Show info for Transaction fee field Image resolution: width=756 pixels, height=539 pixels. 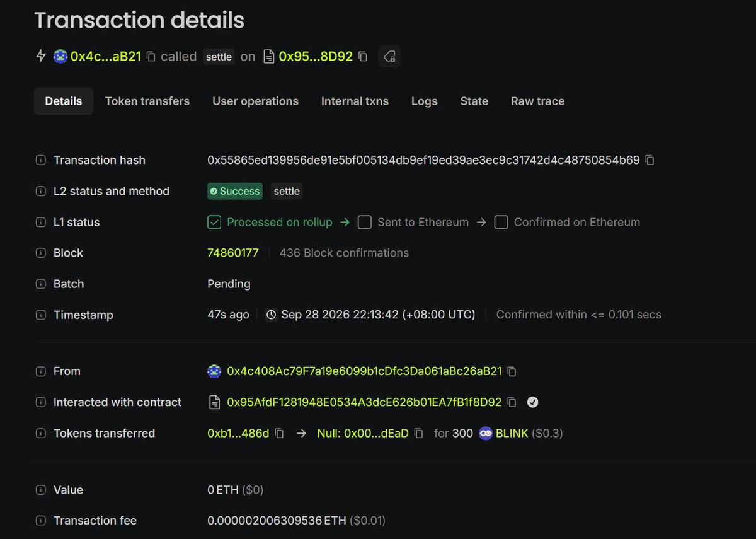point(41,521)
